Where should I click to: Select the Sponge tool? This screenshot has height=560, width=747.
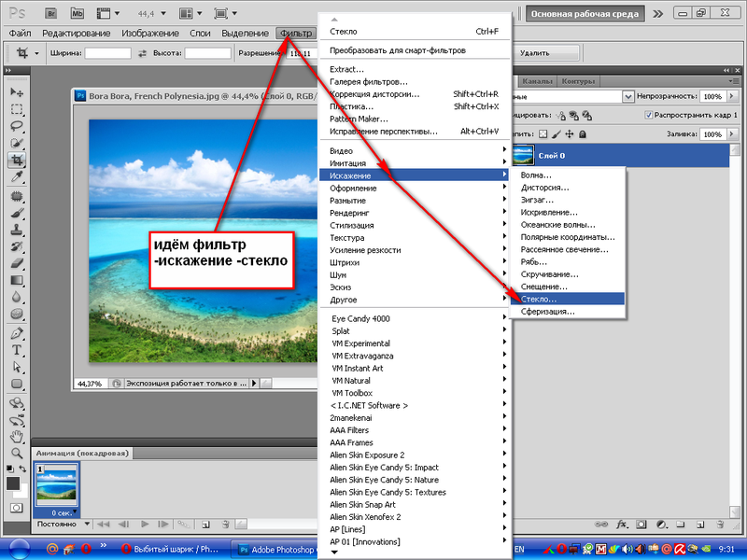[x=17, y=314]
